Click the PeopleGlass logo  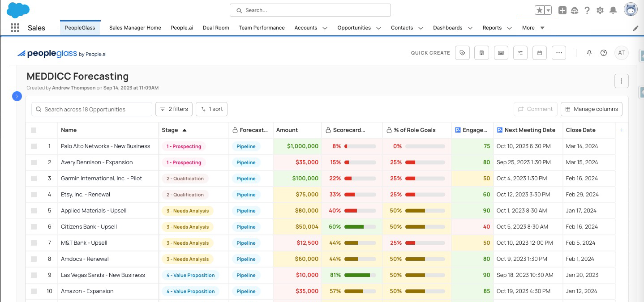[62, 54]
